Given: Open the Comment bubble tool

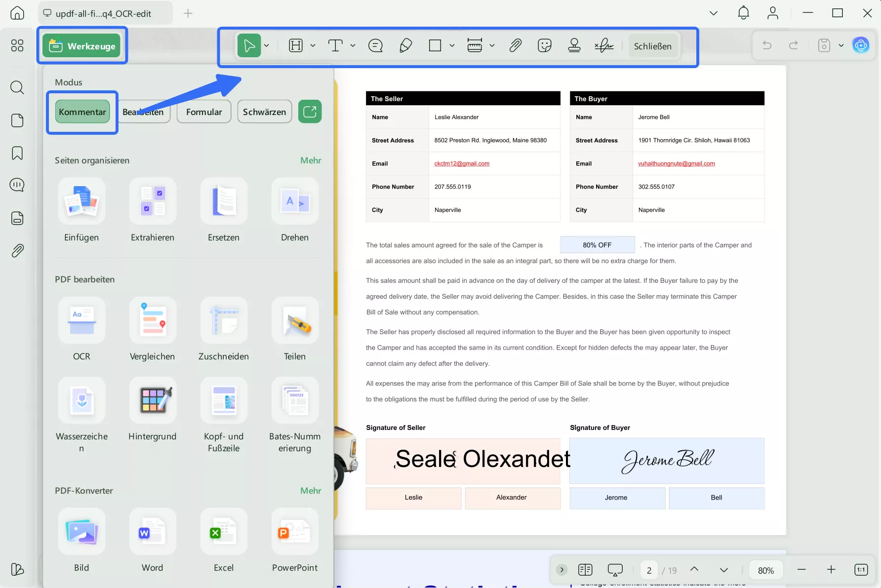Looking at the screenshot, I should point(375,45).
